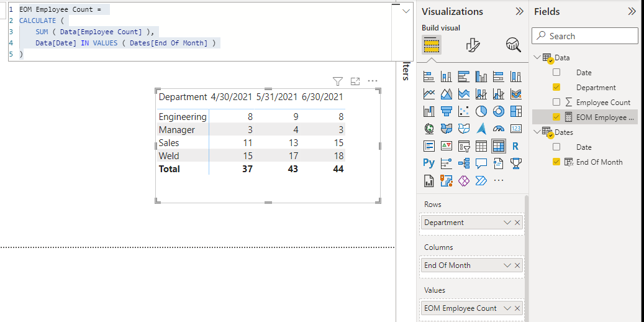Select the matrix visual
Screen dimensions: 644x322
click(x=498, y=146)
